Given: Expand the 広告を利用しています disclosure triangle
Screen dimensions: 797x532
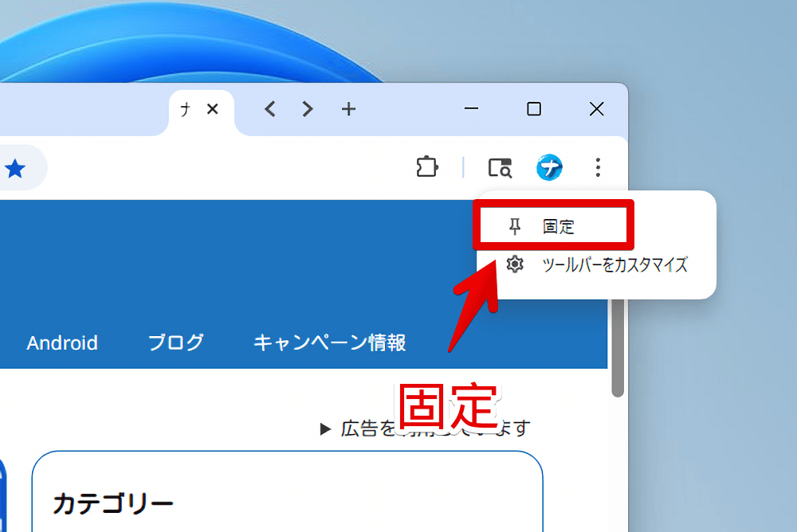Looking at the screenshot, I should pos(325,428).
